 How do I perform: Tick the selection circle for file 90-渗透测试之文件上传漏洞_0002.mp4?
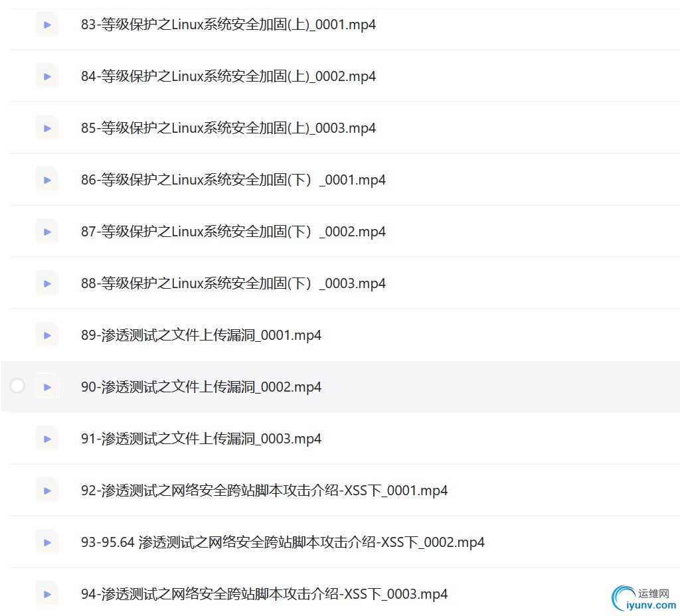[17, 386]
